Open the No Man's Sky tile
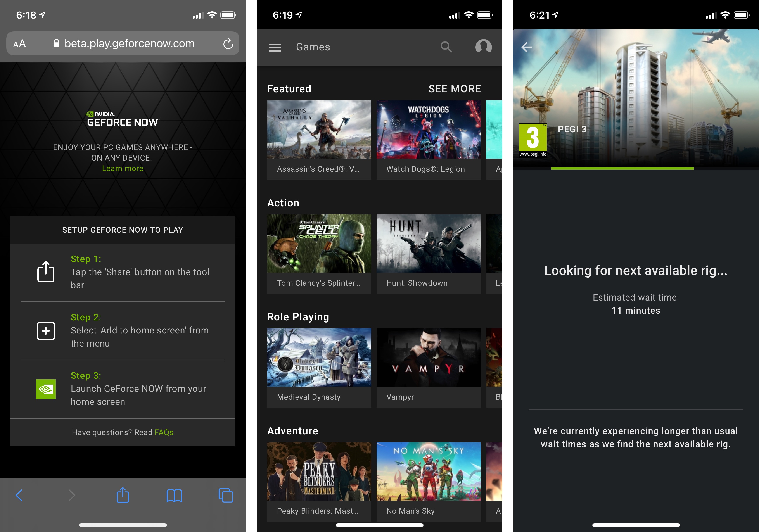This screenshot has width=759, height=532. [x=428, y=482]
